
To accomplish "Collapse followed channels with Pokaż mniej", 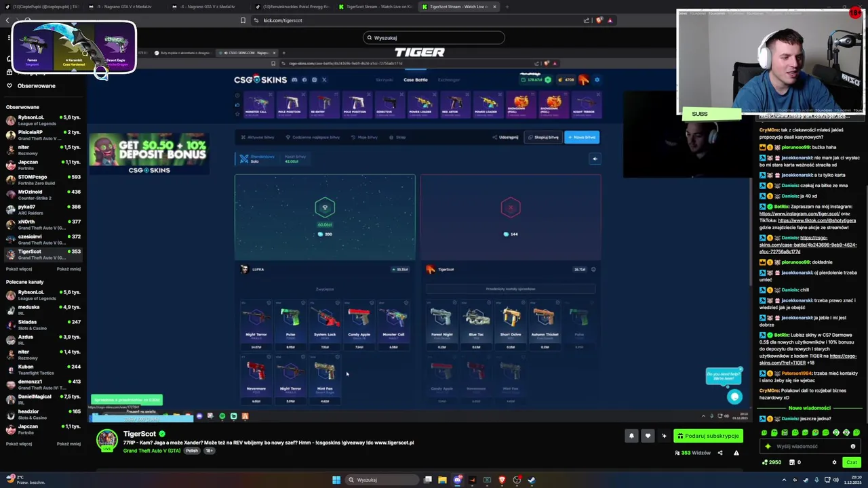I will coord(68,269).
